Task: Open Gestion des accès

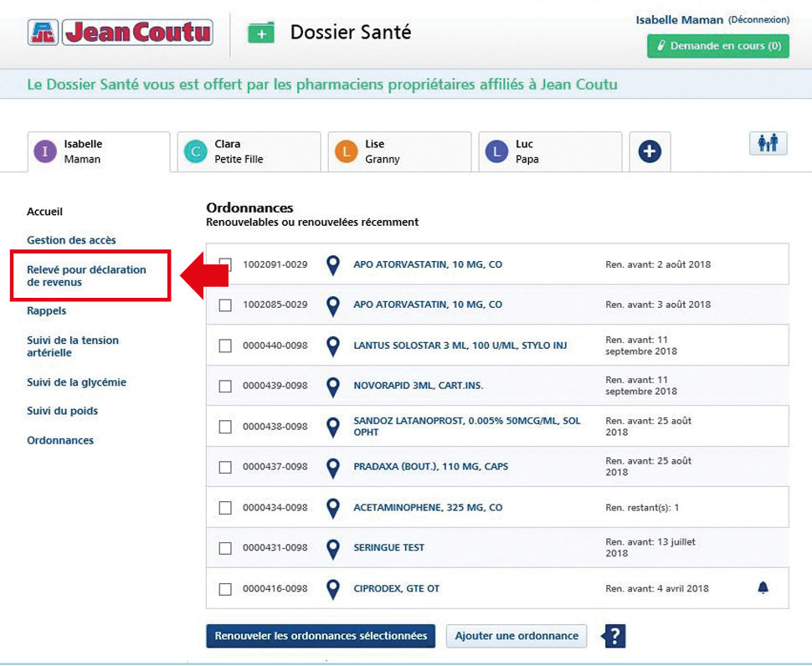Action: pos(71,240)
